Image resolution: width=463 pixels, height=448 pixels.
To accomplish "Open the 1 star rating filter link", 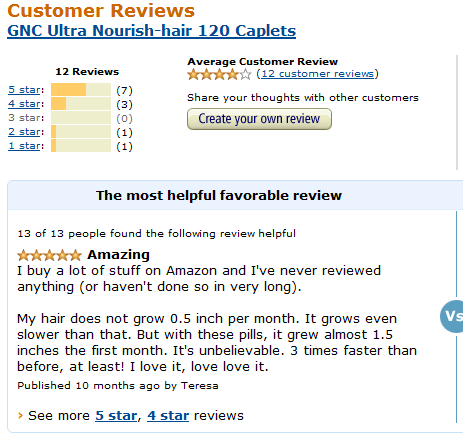I will (25, 146).
